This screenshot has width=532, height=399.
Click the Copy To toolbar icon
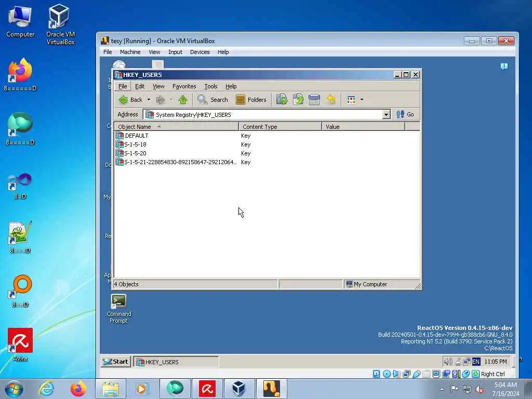(298, 100)
